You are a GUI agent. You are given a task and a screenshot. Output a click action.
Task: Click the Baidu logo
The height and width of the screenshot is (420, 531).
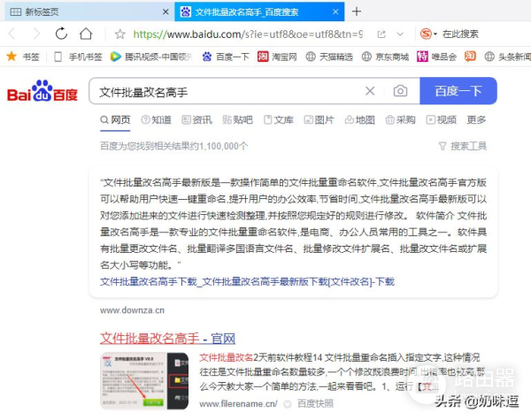(x=42, y=91)
